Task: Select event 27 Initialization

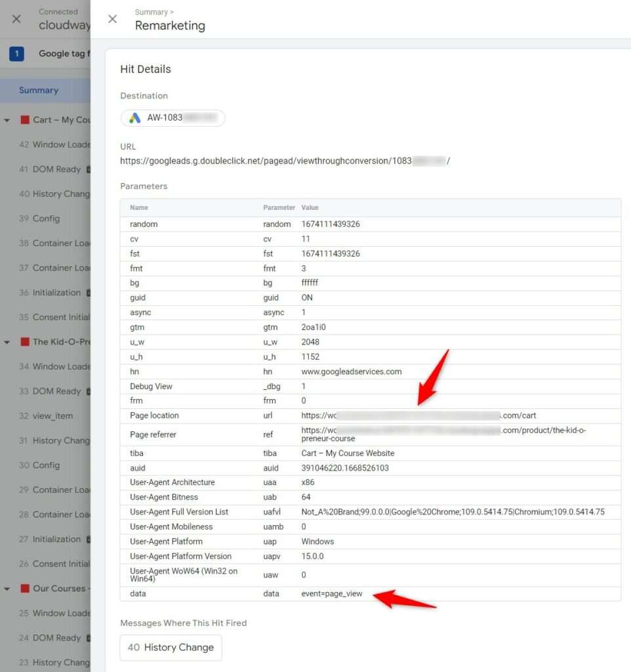Action: [54, 539]
